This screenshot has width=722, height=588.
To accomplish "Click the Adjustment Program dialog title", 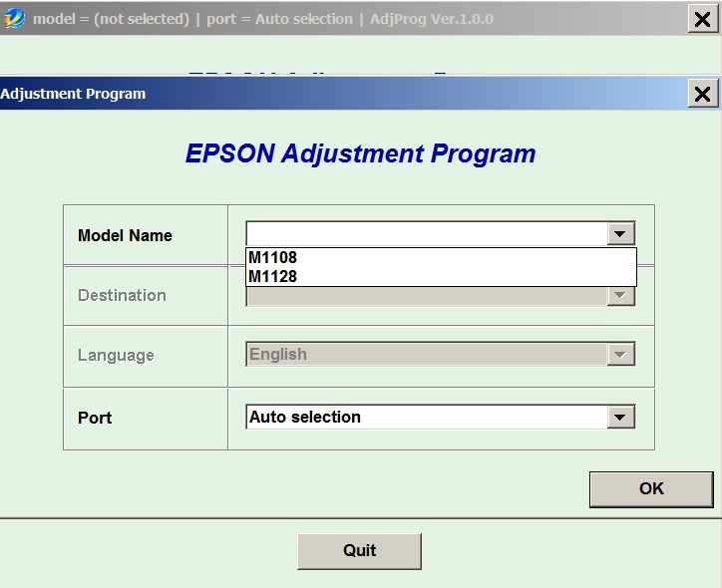I will pos(73,94).
